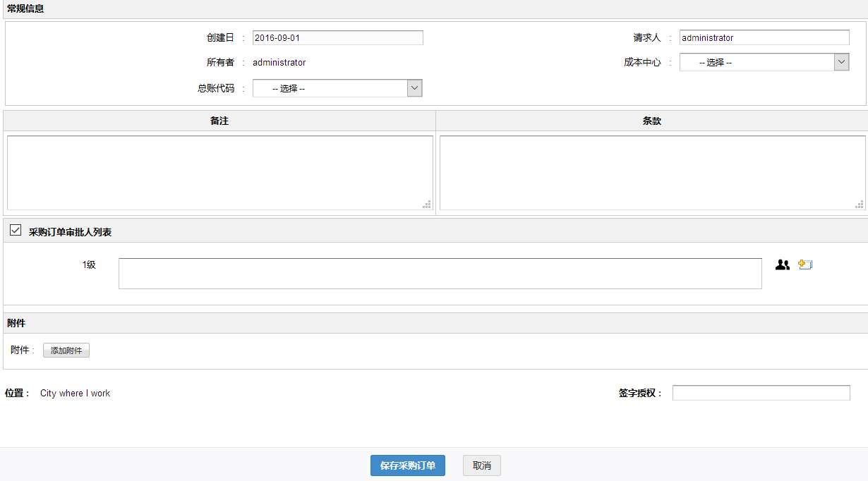868x481 pixels.
Task: Cancel the form with 取消
Action: [481, 465]
